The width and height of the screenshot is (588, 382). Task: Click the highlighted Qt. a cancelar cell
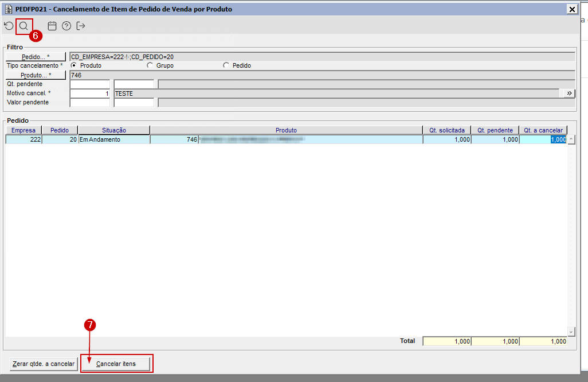tap(543, 139)
